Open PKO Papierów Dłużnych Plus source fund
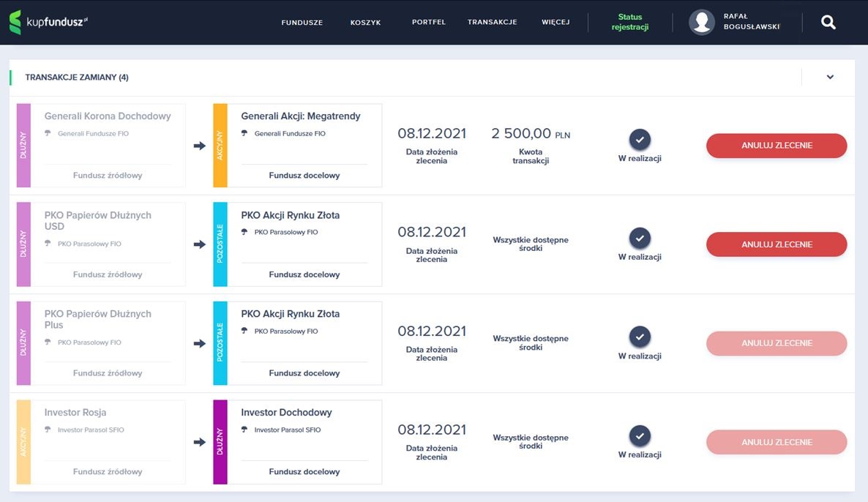Image resolution: width=868 pixels, height=502 pixels. point(98,319)
